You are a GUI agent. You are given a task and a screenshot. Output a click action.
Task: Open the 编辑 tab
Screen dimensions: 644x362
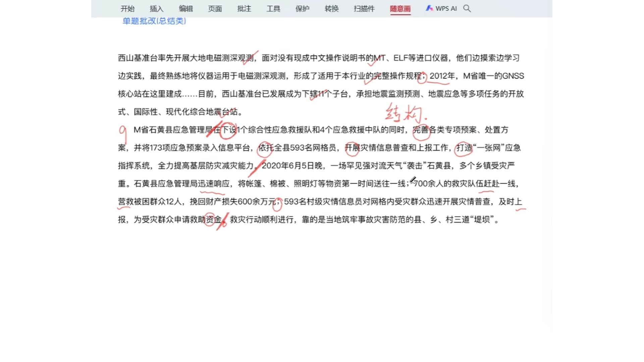pyautogui.click(x=186, y=9)
